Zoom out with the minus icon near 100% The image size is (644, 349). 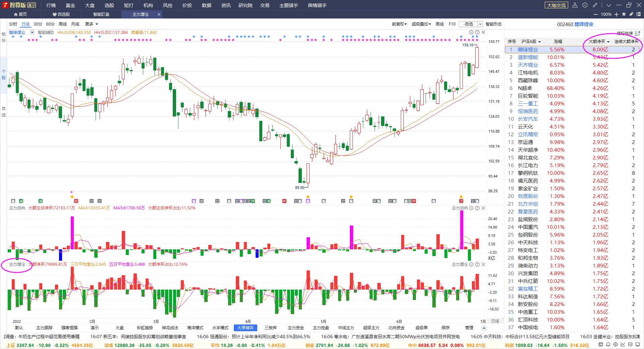(596, 14)
